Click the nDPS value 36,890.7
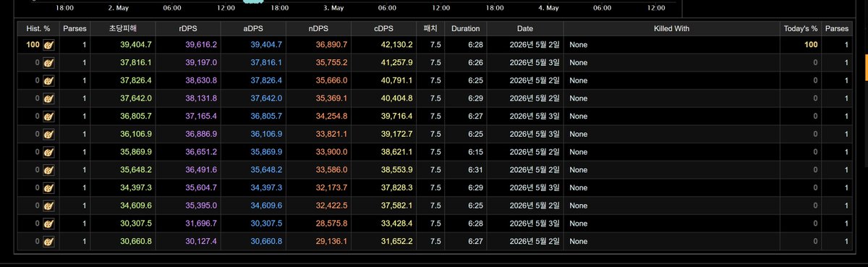Viewport: 868px width, 267px height. 332,45
